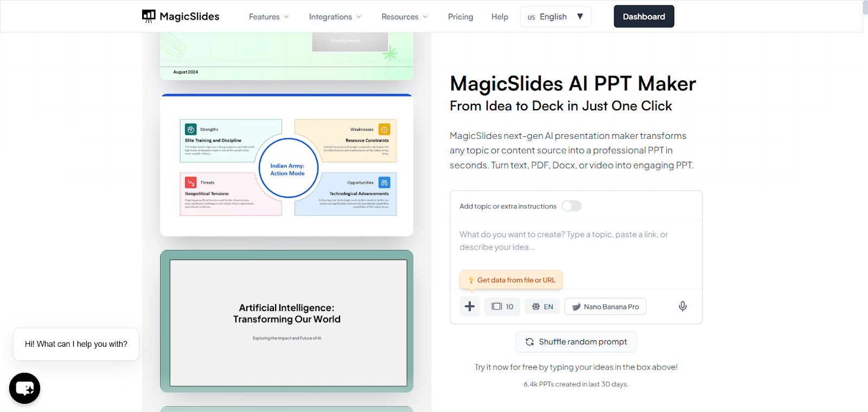Click 'Exploring the Impact and Future of AI' subtitle
868x412 pixels.
point(287,338)
